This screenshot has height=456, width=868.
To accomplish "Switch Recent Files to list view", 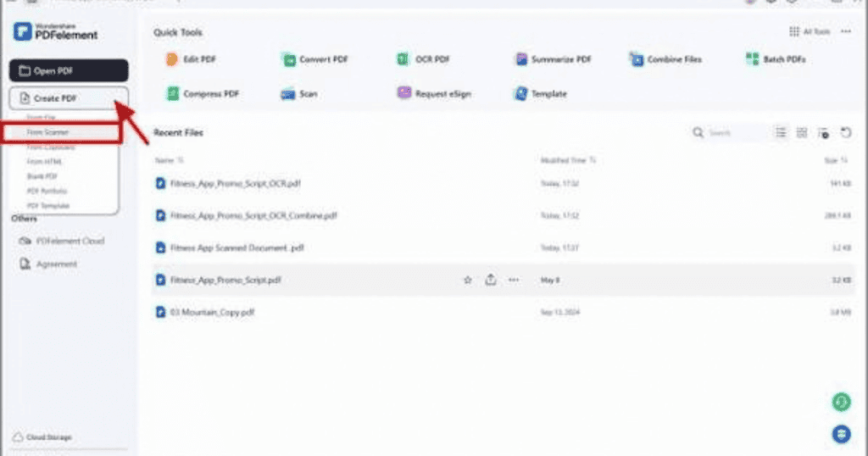I will point(781,133).
